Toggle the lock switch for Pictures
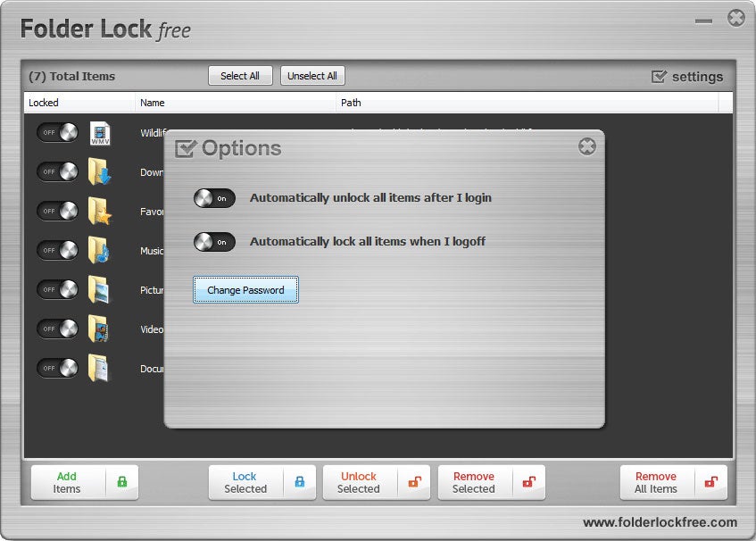This screenshot has height=541, width=756. click(x=57, y=290)
